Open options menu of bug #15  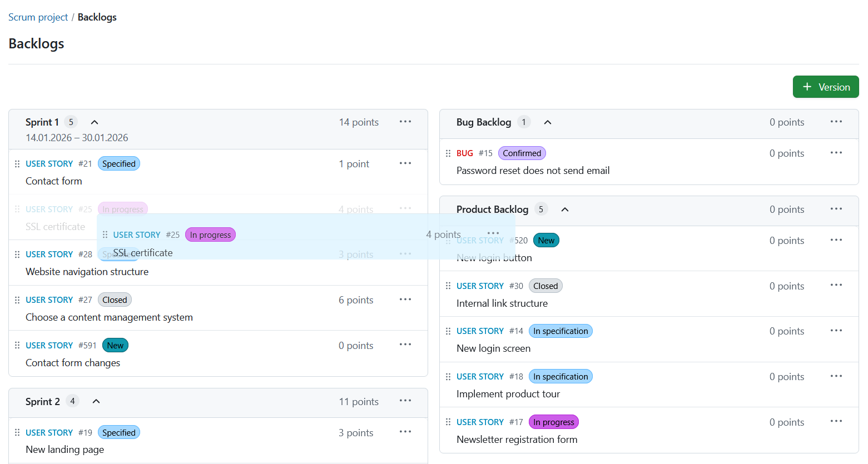click(x=836, y=152)
